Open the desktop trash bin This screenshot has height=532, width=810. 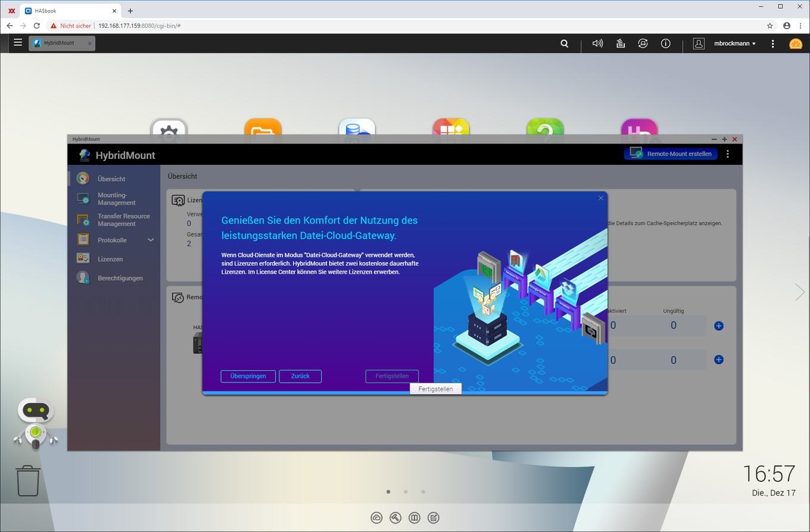pos(28,481)
